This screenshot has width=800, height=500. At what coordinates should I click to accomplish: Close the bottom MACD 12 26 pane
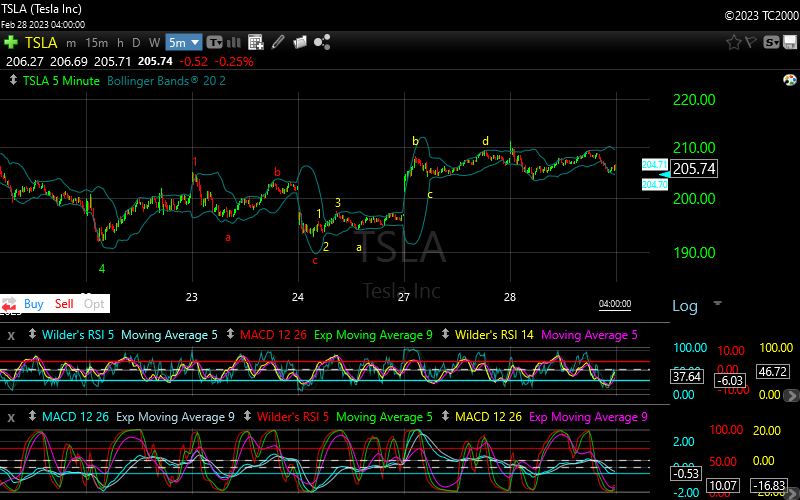pos(11,417)
